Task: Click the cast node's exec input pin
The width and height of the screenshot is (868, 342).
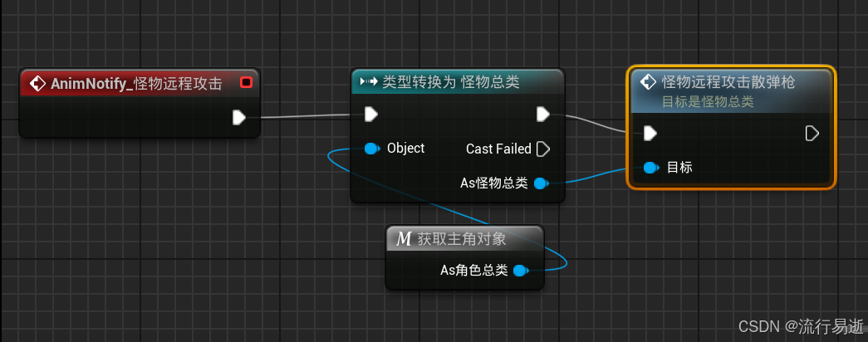Action: [x=371, y=115]
